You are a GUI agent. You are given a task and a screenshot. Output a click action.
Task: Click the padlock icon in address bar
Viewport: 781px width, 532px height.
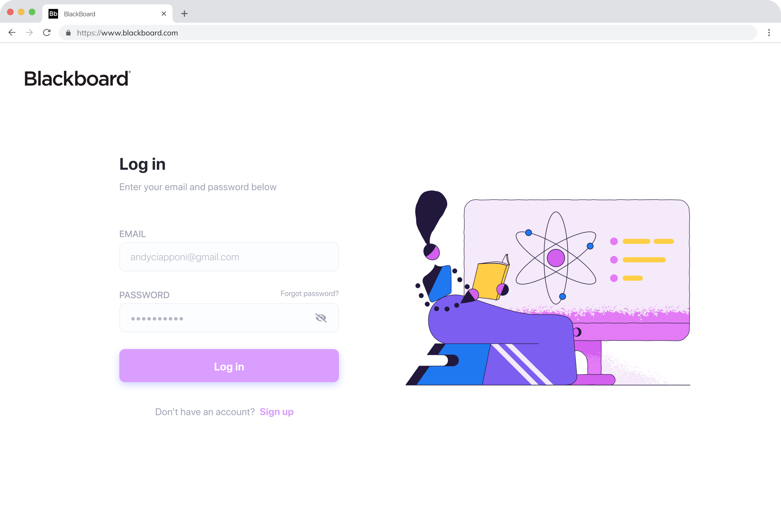tap(68, 33)
